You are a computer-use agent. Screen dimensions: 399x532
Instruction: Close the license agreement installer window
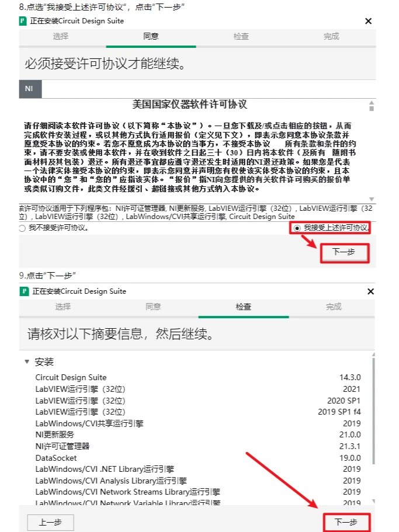click(x=368, y=21)
